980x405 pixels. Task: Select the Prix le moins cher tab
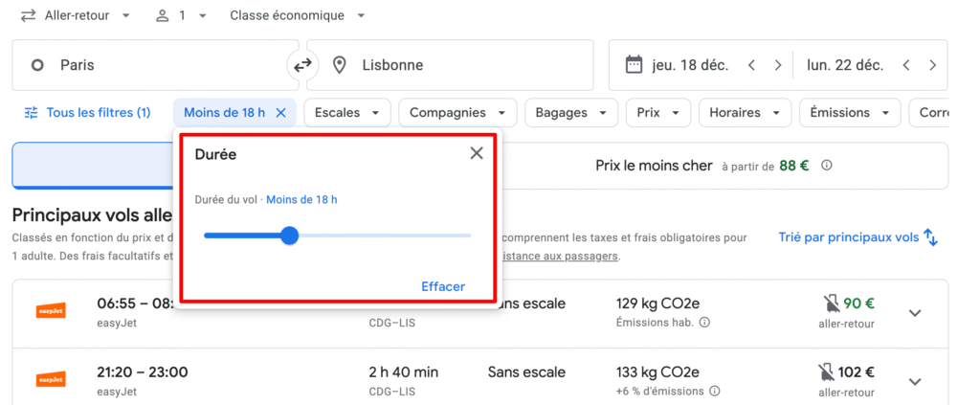(714, 166)
